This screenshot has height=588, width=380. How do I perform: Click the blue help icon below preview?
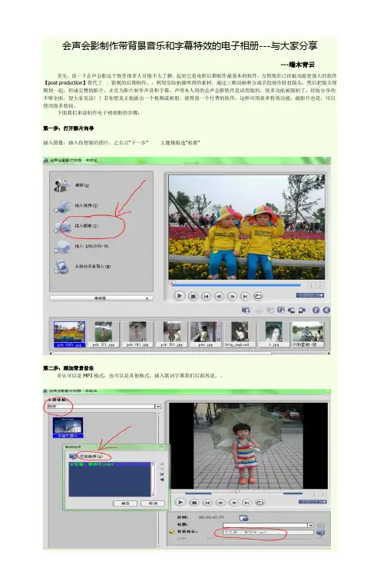tap(316, 310)
